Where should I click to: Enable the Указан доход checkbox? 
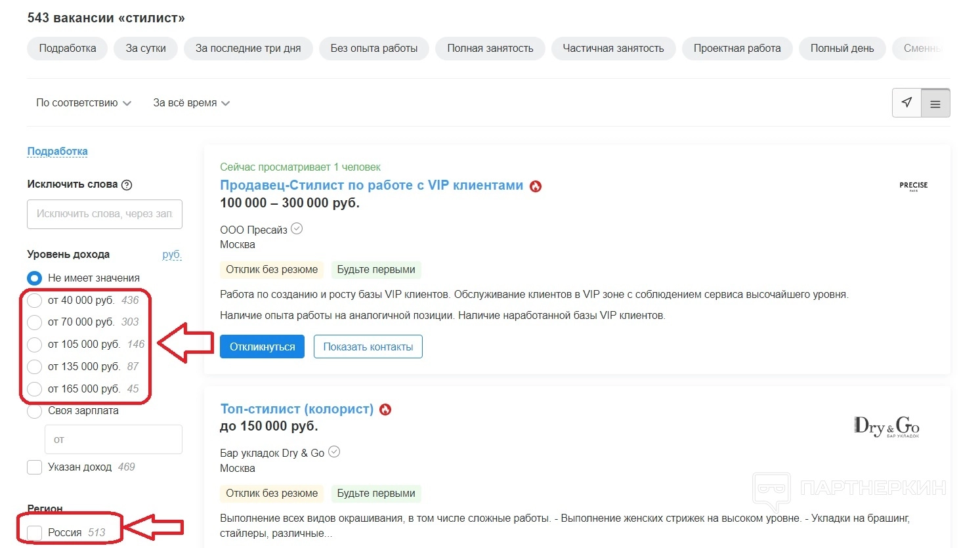[35, 467]
